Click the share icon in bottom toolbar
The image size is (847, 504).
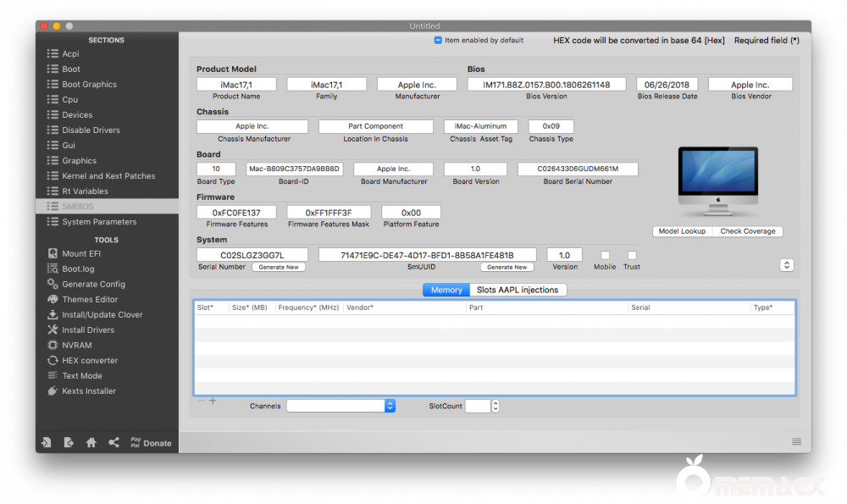113,441
